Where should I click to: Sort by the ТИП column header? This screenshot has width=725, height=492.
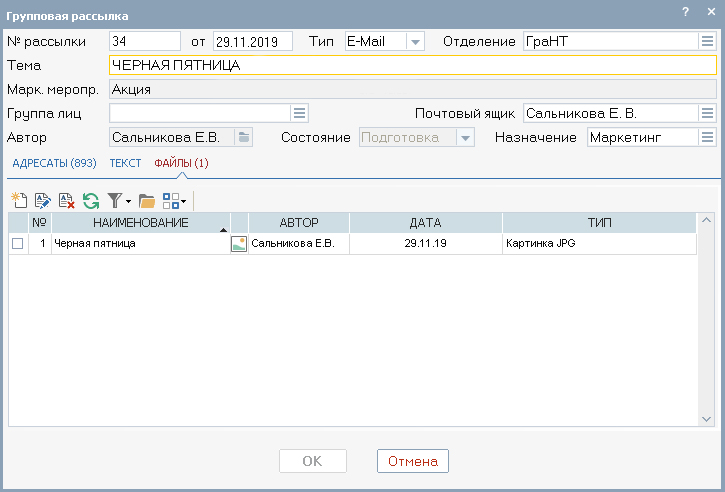(599, 223)
